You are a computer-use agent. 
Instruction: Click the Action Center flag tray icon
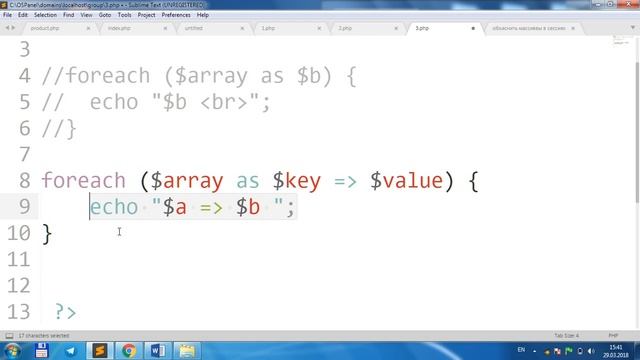pyautogui.click(x=569, y=351)
